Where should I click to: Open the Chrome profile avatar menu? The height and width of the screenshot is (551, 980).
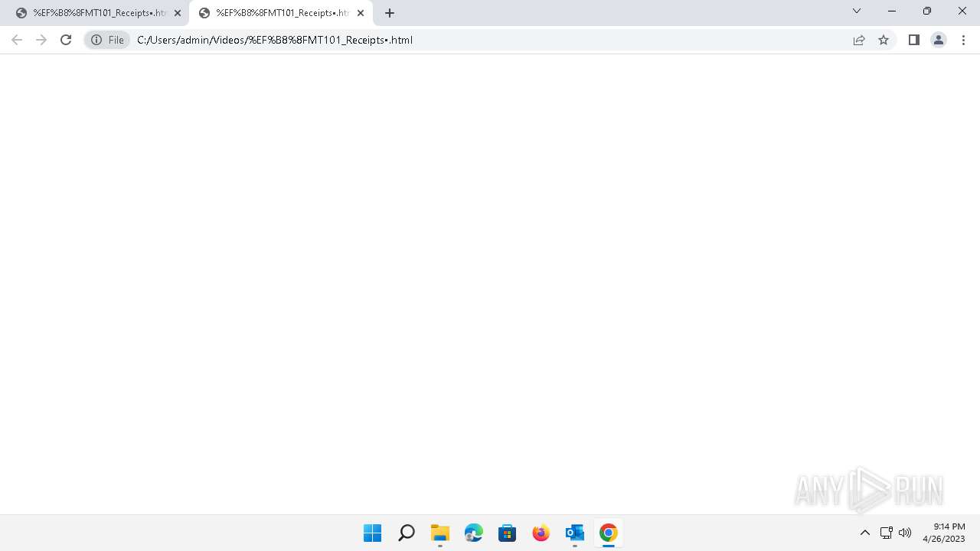coord(939,40)
